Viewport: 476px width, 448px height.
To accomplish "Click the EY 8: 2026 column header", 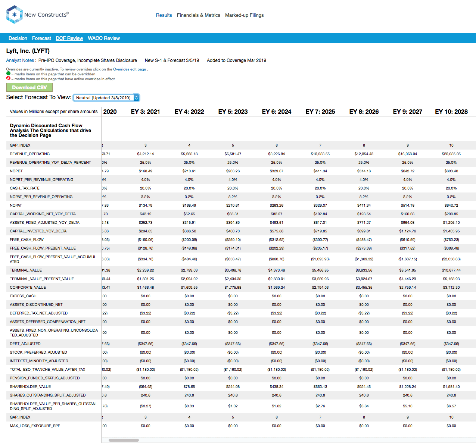I will coord(364,112).
